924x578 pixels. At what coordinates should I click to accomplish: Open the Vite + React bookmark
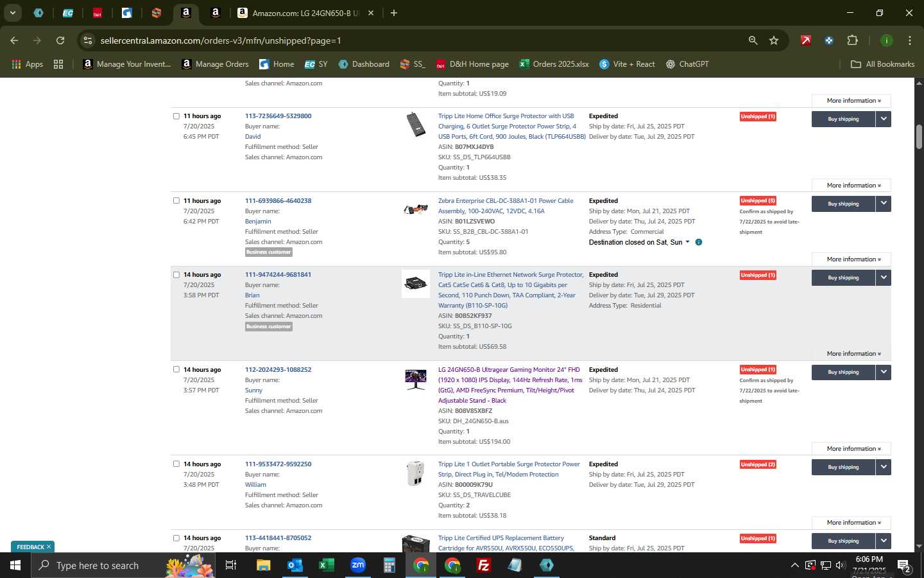click(627, 64)
